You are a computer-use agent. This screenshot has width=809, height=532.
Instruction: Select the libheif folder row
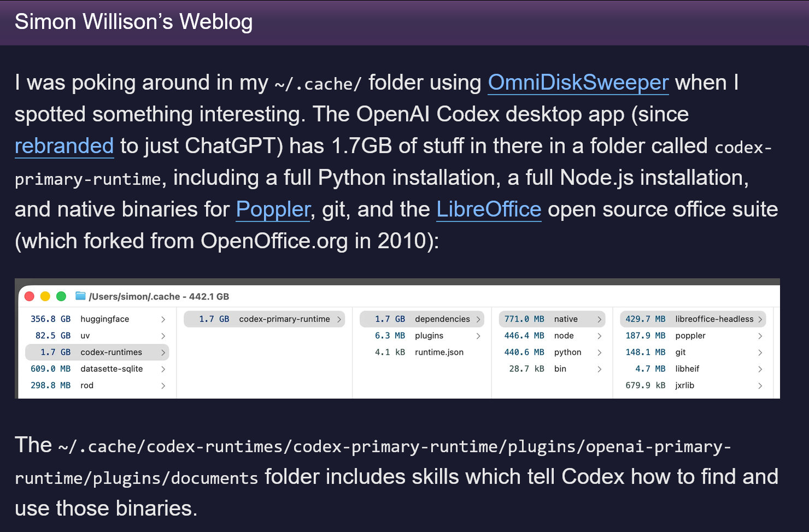tap(693, 369)
